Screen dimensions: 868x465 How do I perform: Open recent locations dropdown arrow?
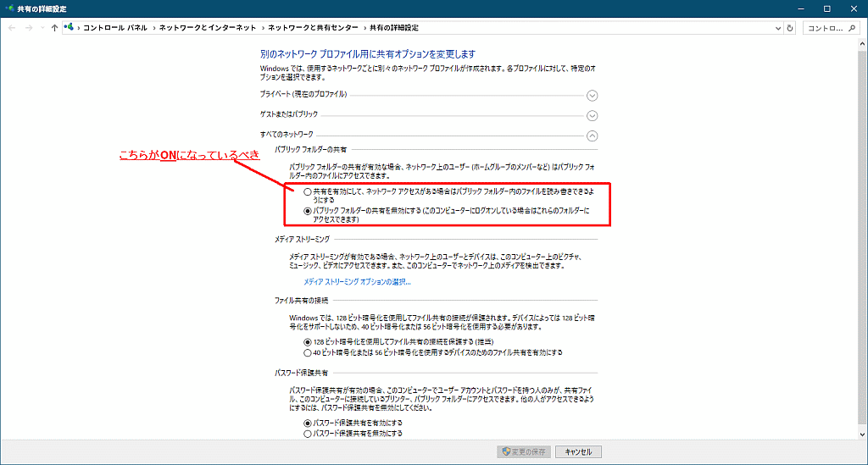point(42,28)
